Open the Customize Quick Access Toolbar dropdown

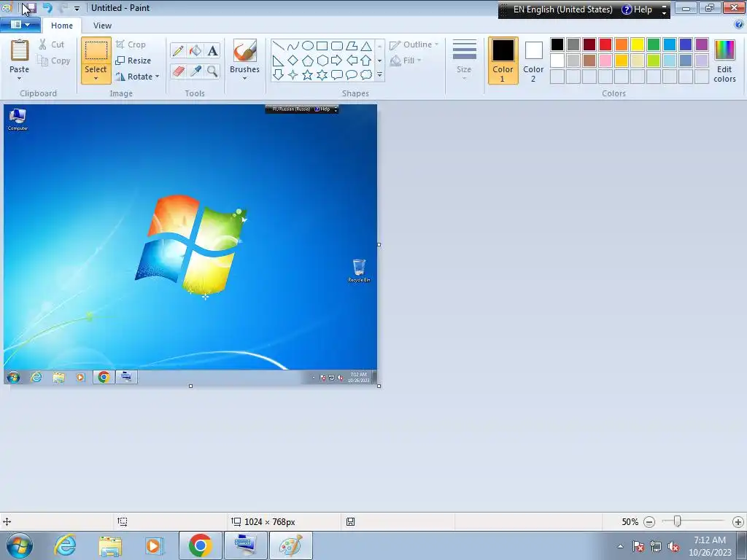tap(77, 9)
